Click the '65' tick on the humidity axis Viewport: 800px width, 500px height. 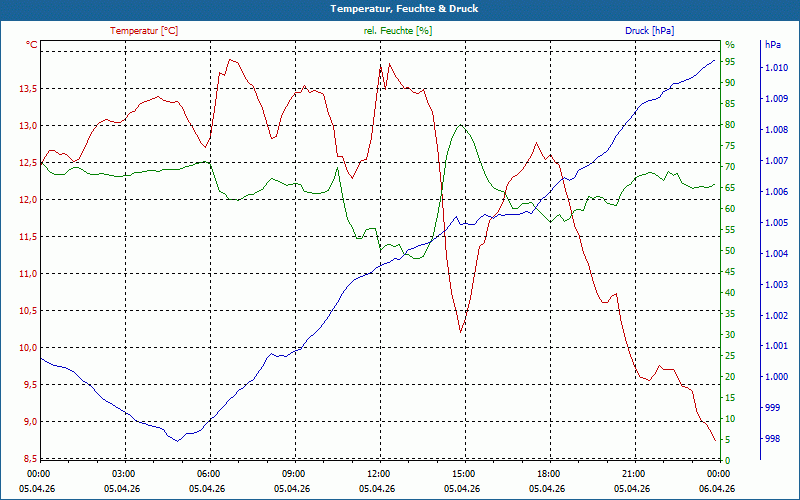point(730,188)
